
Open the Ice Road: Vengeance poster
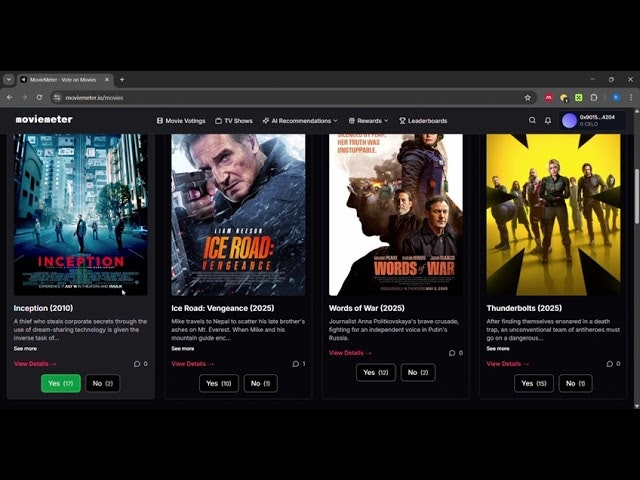(238, 215)
